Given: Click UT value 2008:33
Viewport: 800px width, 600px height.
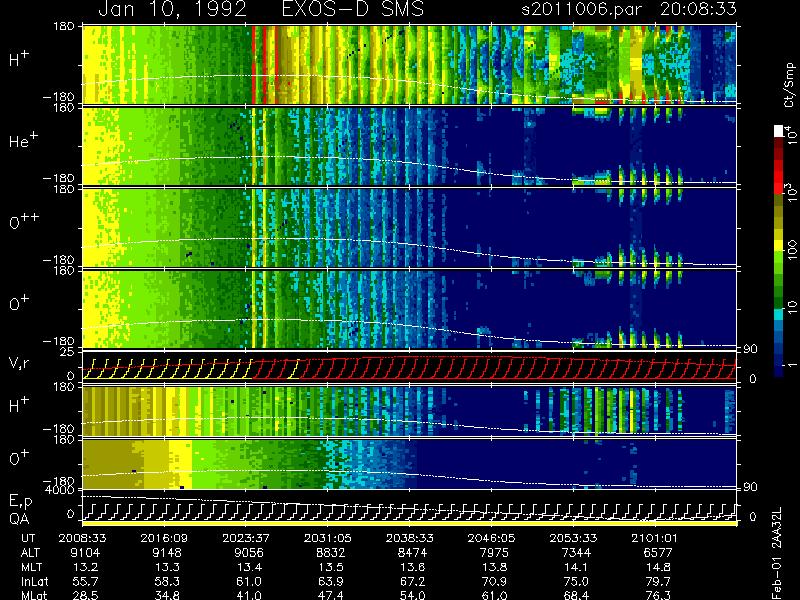Looking at the screenshot, I should [83, 538].
